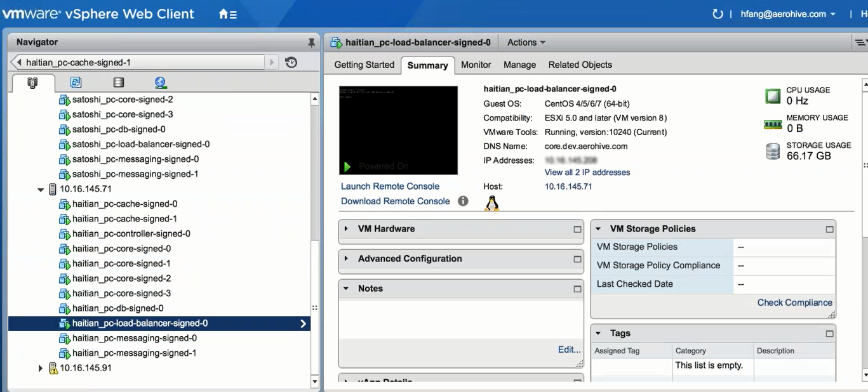Maximize the Tags panel
Image resolution: width=868 pixels, height=392 pixels.
pos(829,334)
